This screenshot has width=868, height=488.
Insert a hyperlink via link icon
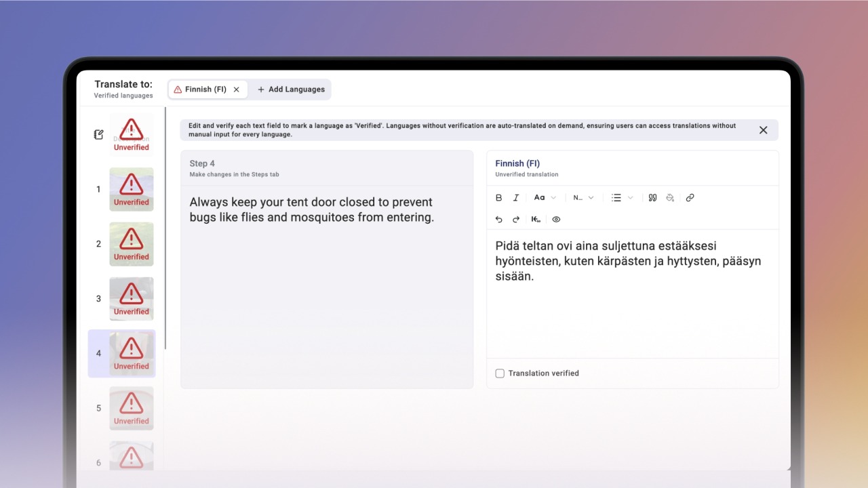690,198
